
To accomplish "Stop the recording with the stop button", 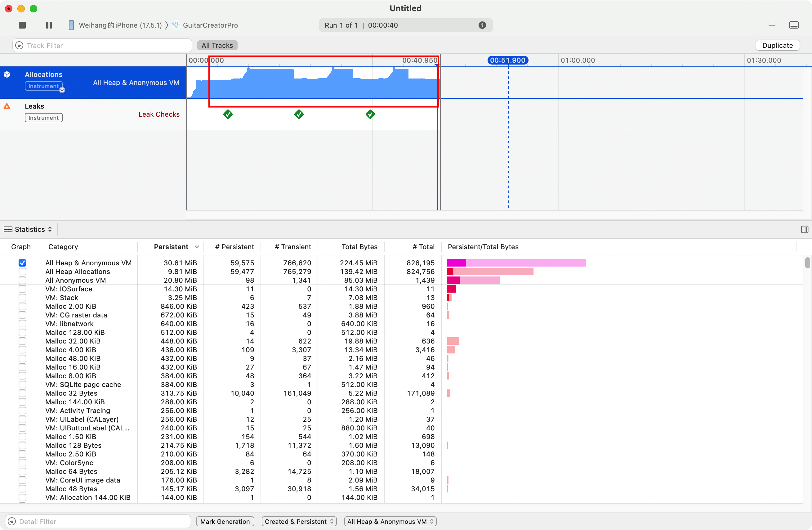I will (22, 25).
